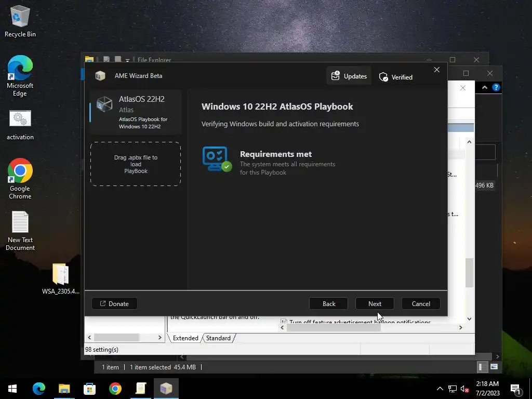Open the notepad document icon in the taskbar
532x399 pixels.
tap(140, 389)
